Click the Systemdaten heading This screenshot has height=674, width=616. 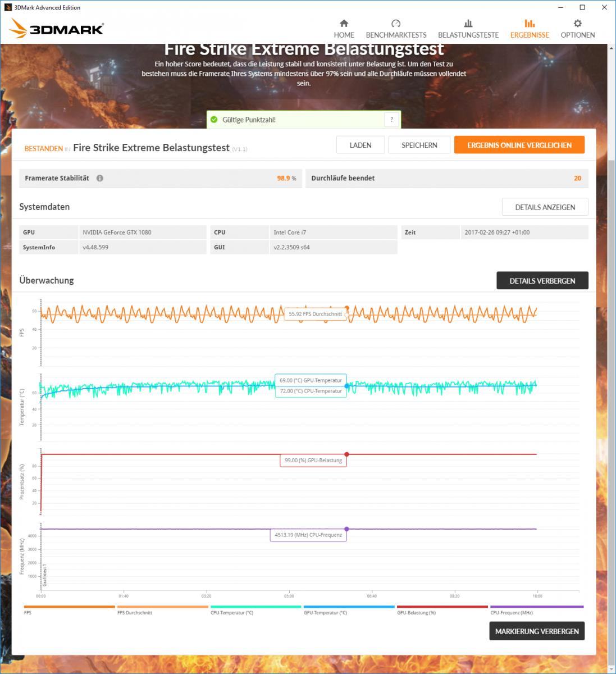[x=44, y=207]
